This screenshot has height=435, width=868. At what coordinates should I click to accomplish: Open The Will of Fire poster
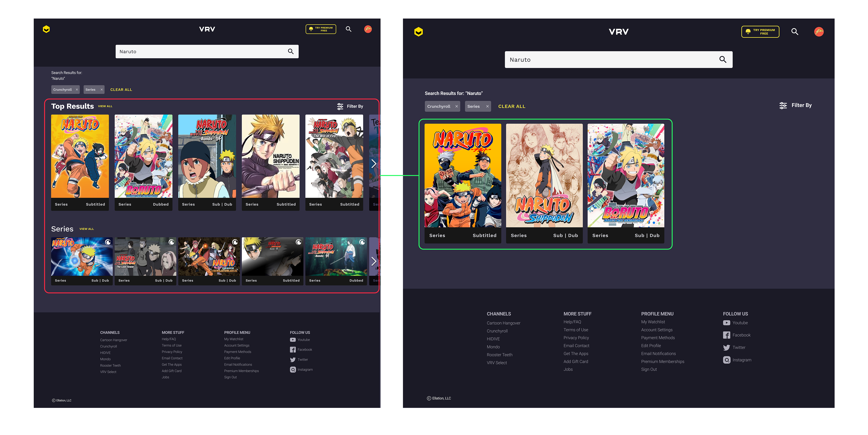pyautogui.click(x=334, y=163)
